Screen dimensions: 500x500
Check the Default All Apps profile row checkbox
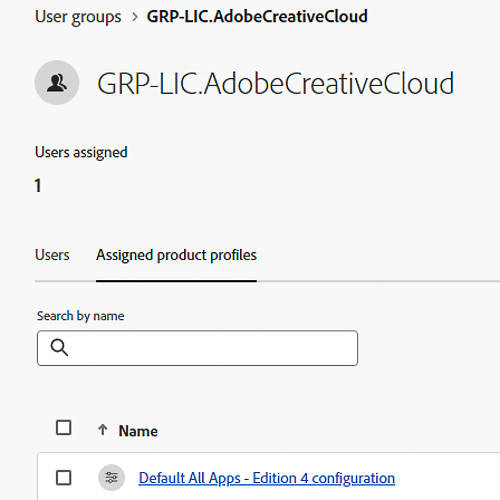[x=63, y=478]
